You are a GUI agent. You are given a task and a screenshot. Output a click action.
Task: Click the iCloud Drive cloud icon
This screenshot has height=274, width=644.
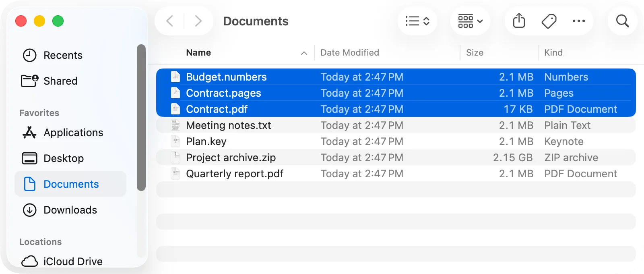29,262
